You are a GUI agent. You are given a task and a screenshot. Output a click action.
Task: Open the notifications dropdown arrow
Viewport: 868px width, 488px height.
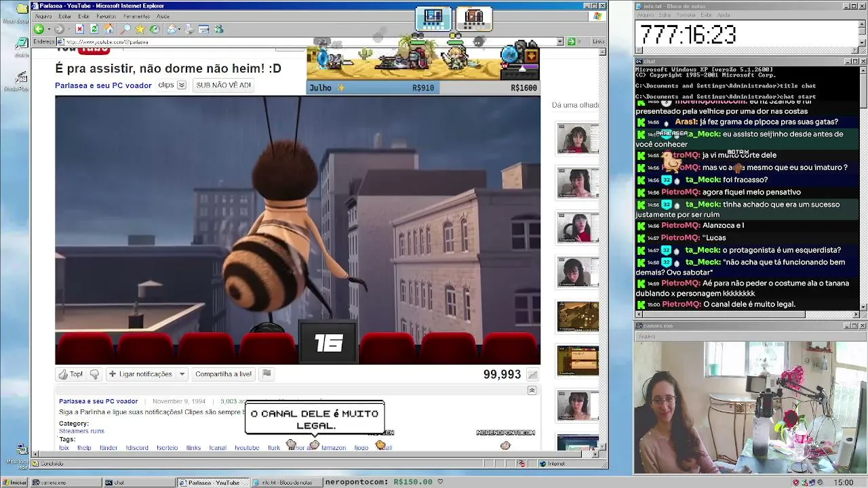(182, 374)
